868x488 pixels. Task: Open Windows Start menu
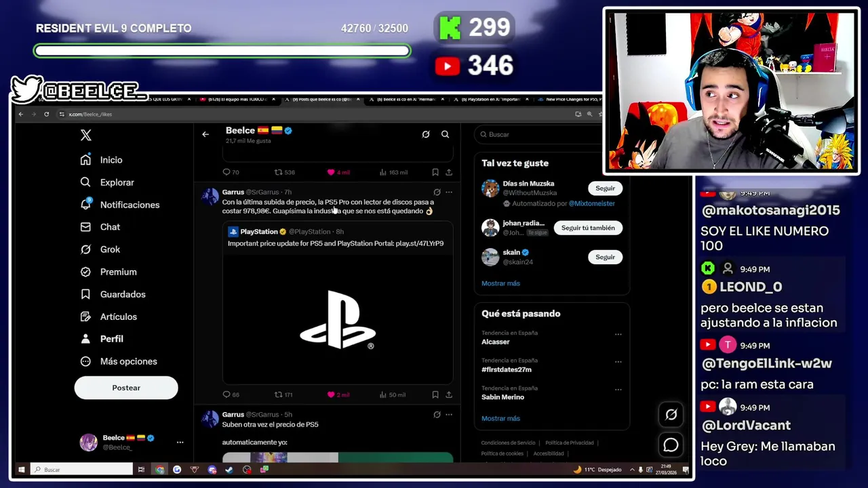[x=21, y=469]
